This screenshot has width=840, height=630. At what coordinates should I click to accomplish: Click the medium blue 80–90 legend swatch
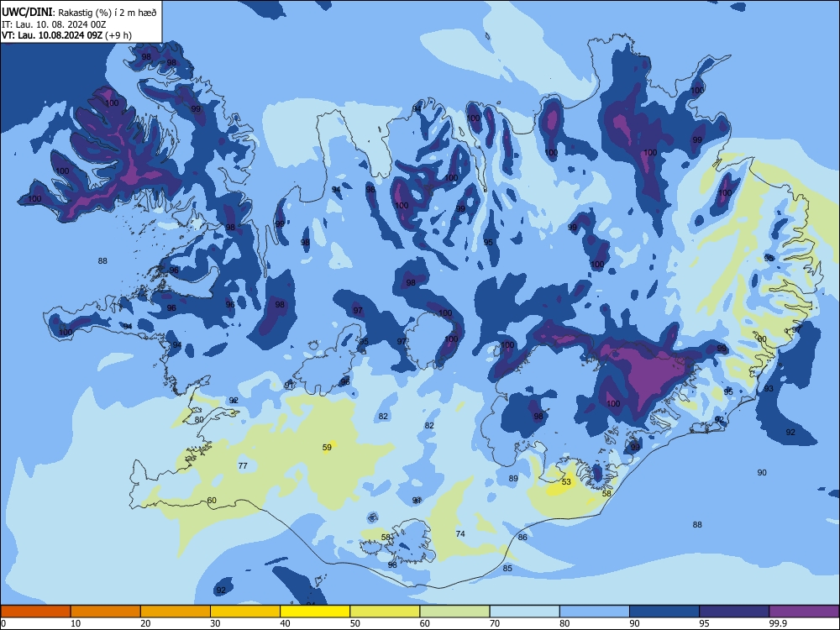(x=595, y=612)
